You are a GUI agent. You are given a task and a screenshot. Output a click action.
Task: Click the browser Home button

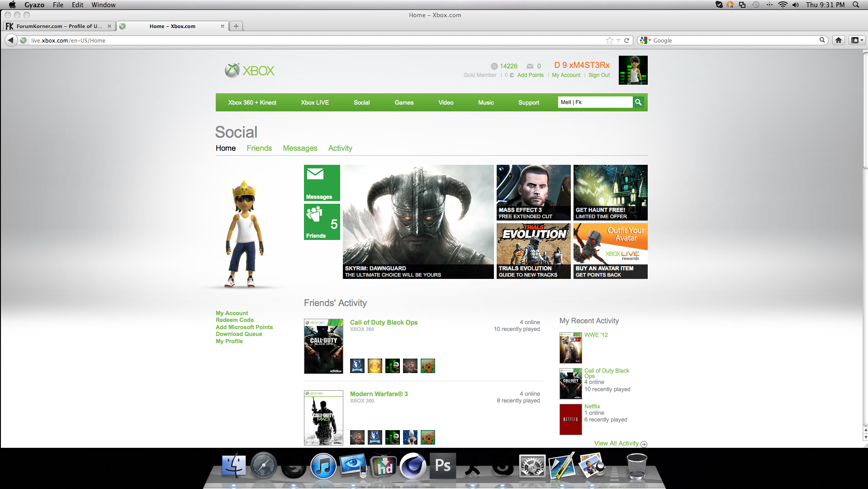coord(838,40)
